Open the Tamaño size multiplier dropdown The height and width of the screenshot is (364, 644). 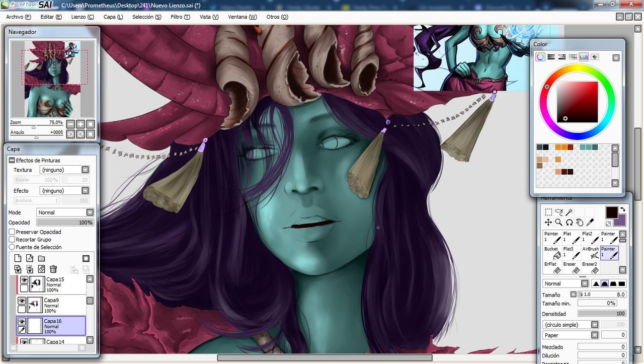pyautogui.click(x=573, y=295)
